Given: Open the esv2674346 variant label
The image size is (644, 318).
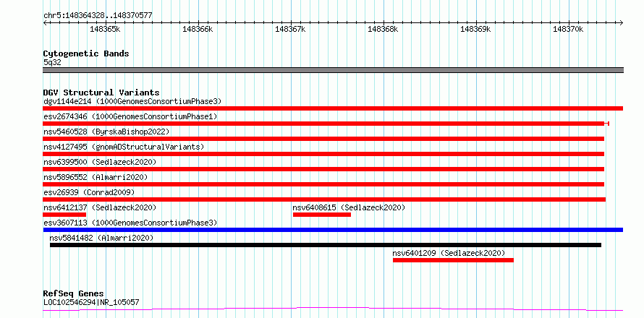Looking at the screenshot, I should pyautogui.click(x=130, y=116).
